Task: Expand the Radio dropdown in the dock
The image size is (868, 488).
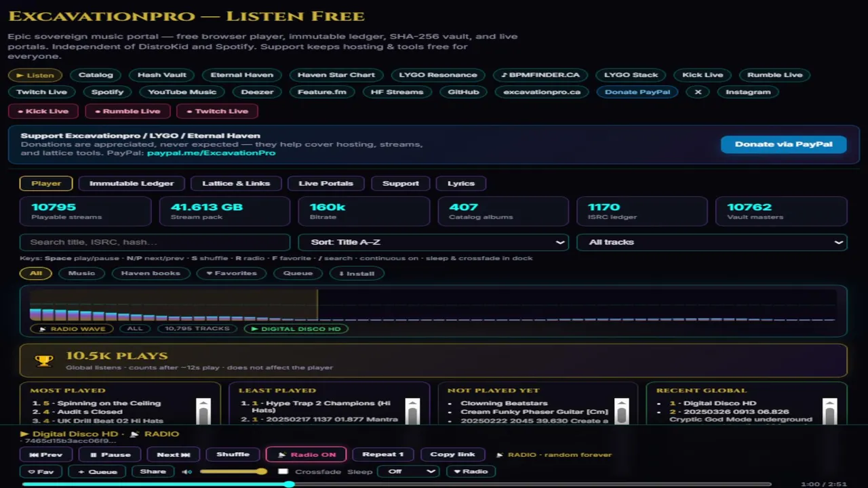Action: 471,472
